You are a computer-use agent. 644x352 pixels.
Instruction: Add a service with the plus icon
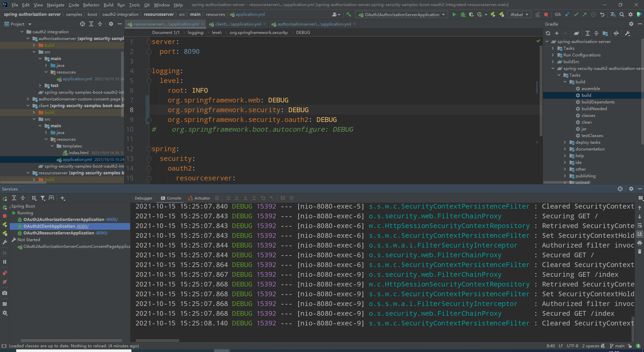point(63,198)
